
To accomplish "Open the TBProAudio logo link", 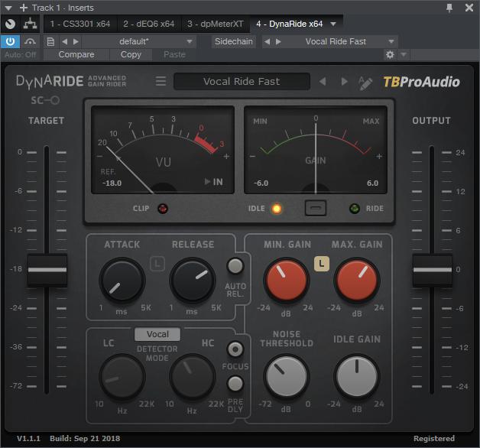I will click(x=422, y=82).
